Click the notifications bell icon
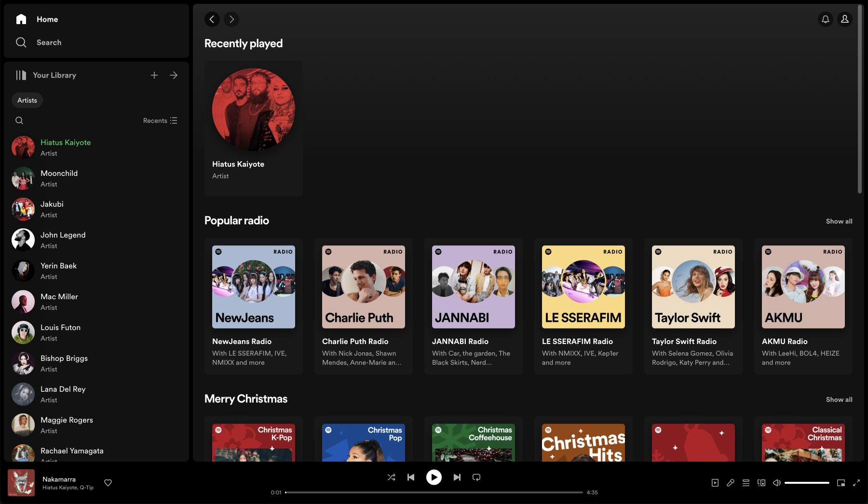This screenshot has width=868, height=504. click(x=826, y=19)
